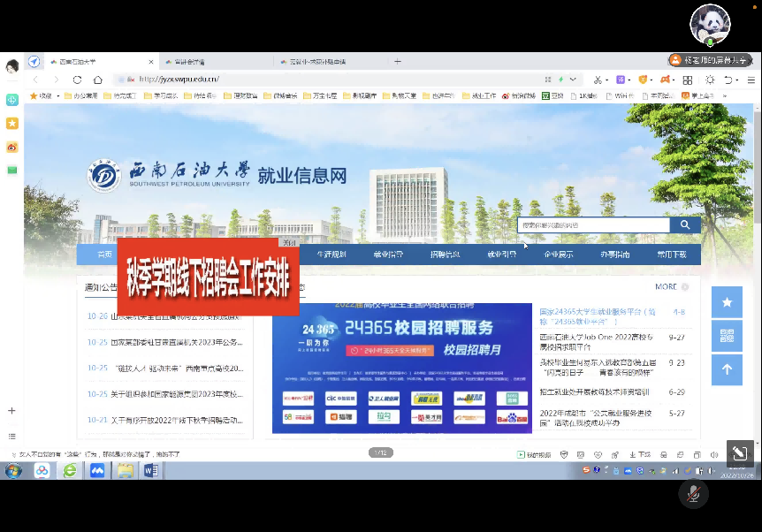
Task: Click the site search input box
Action: tap(593, 225)
